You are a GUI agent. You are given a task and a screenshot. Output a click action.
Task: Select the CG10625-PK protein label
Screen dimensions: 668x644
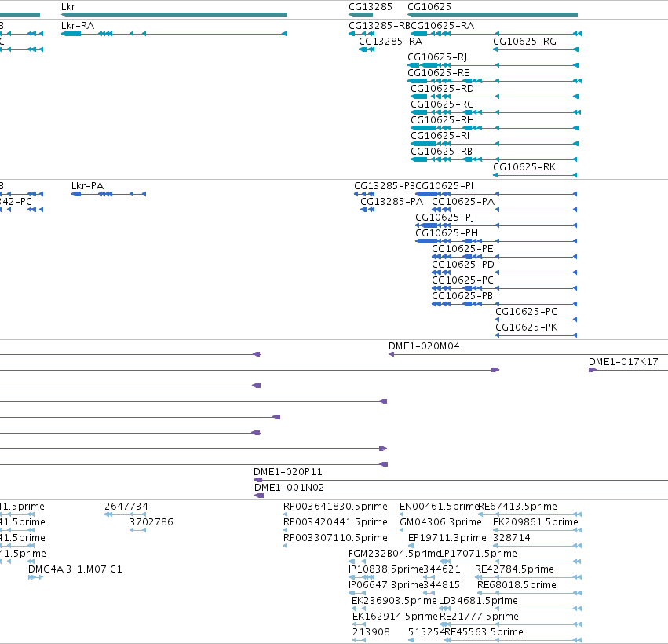coord(526,327)
